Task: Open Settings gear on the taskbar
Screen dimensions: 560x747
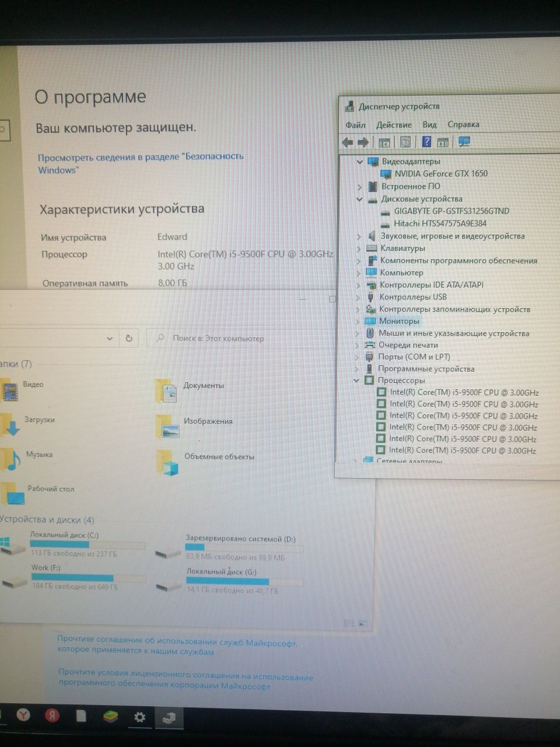Action: [x=139, y=717]
